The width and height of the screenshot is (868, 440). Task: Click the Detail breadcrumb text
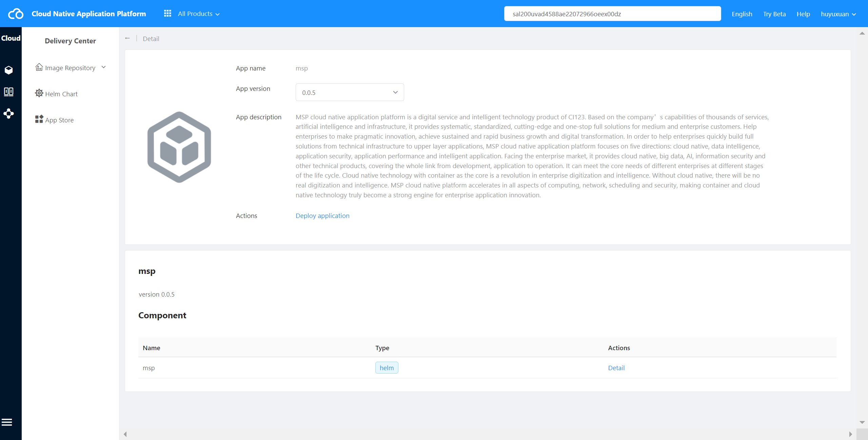click(151, 39)
